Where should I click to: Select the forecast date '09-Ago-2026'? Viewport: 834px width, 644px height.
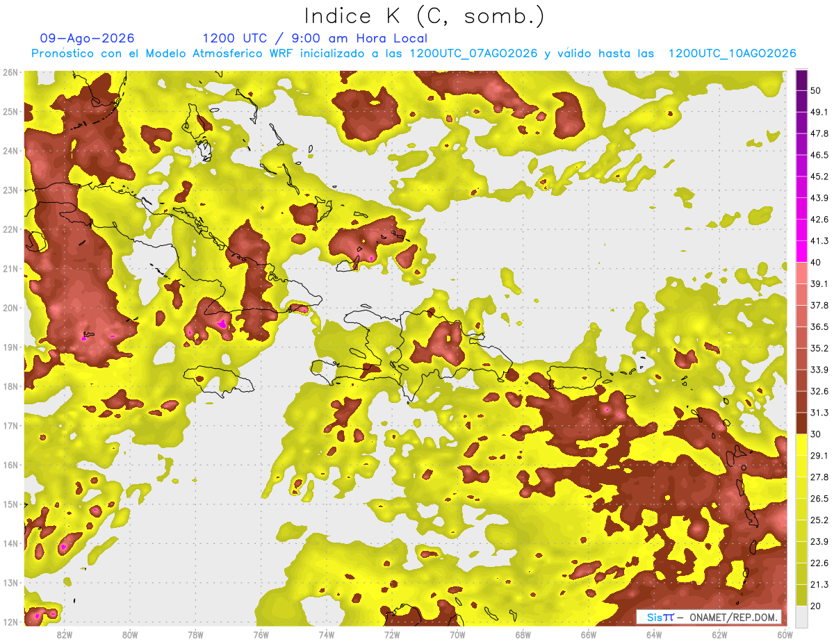tap(87, 38)
